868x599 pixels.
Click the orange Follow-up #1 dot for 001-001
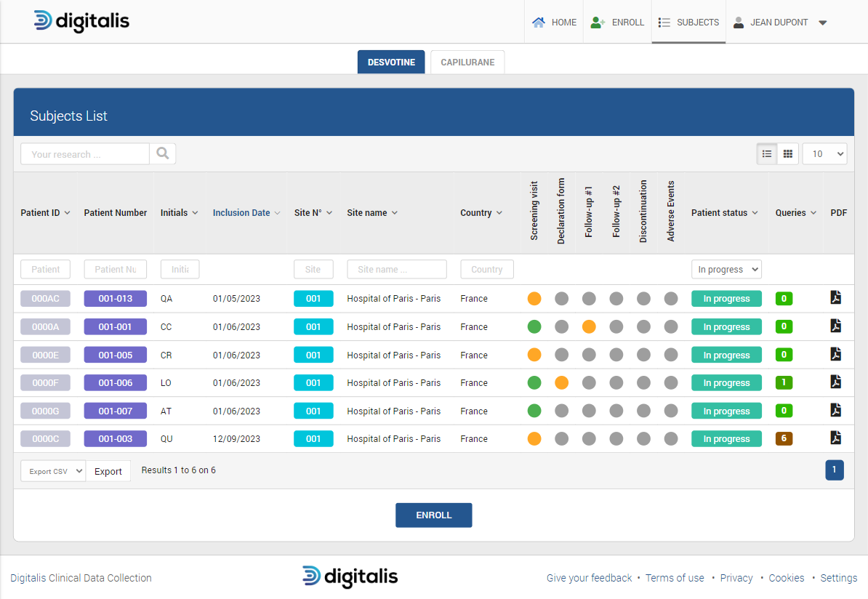pyautogui.click(x=589, y=327)
